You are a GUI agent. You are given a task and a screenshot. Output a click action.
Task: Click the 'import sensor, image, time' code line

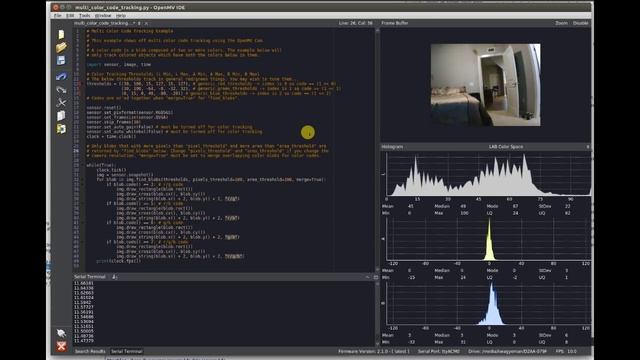[x=119, y=64]
